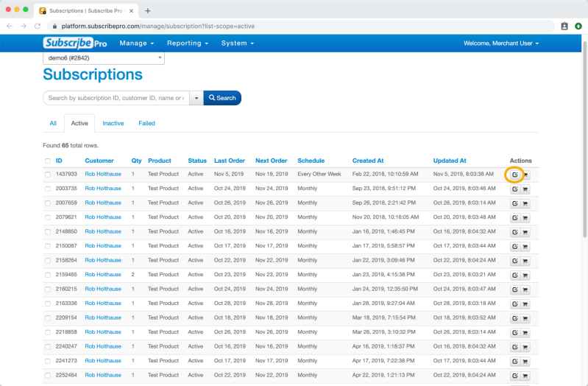Open the demo6 (#2842) account selector

click(104, 57)
